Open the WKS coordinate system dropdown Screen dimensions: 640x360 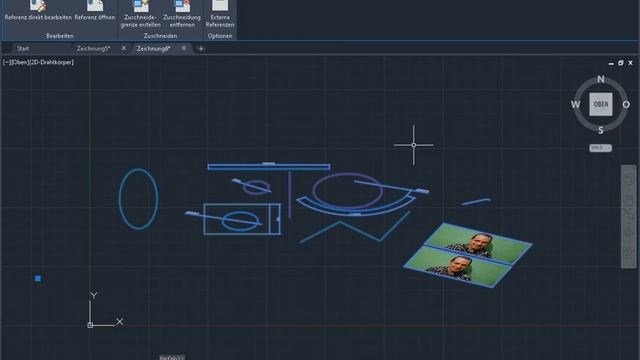(600, 148)
